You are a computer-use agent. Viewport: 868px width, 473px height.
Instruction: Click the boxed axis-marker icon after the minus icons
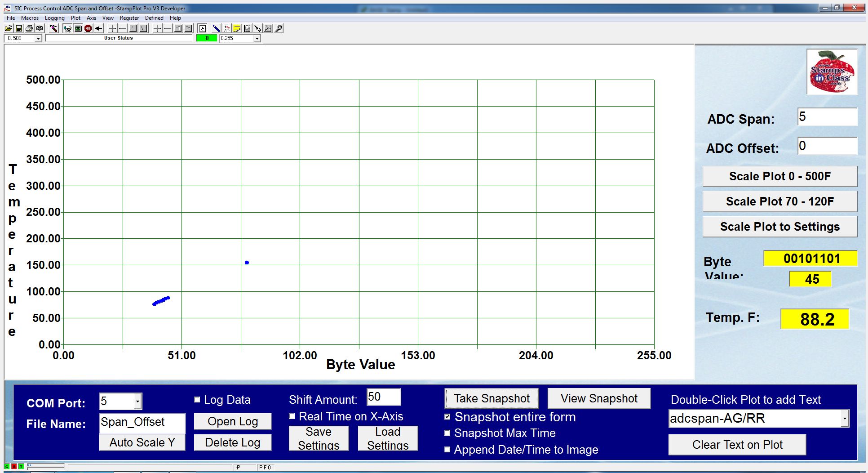pyautogui.click(x=202, y=28)
